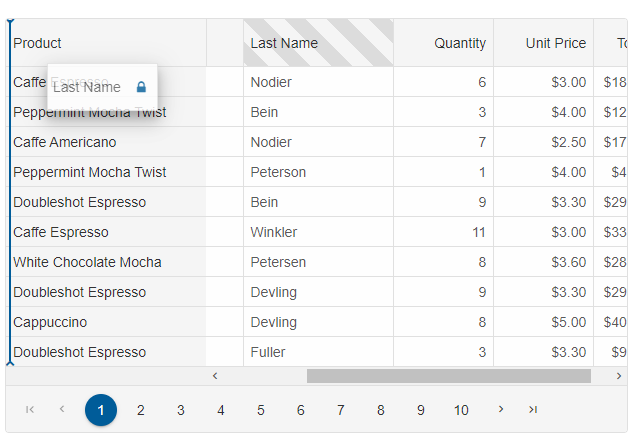This screenshot has width=637, height=446.
Task: Click the scrollbar left arrow
Action: (x=215, y=376)
